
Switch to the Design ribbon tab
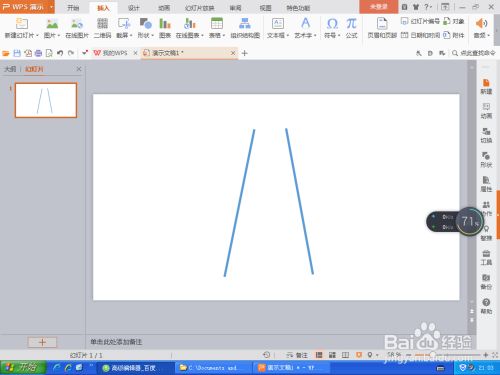[134, 8]
